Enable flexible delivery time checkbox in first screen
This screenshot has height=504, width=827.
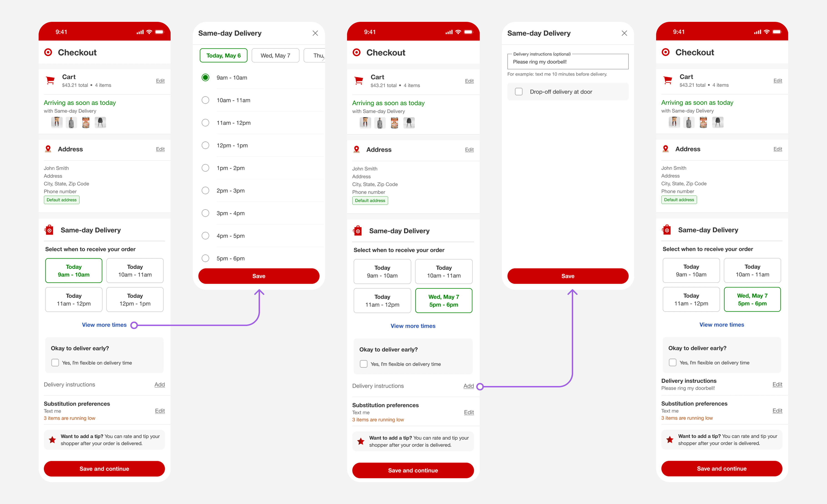[55, 363]
